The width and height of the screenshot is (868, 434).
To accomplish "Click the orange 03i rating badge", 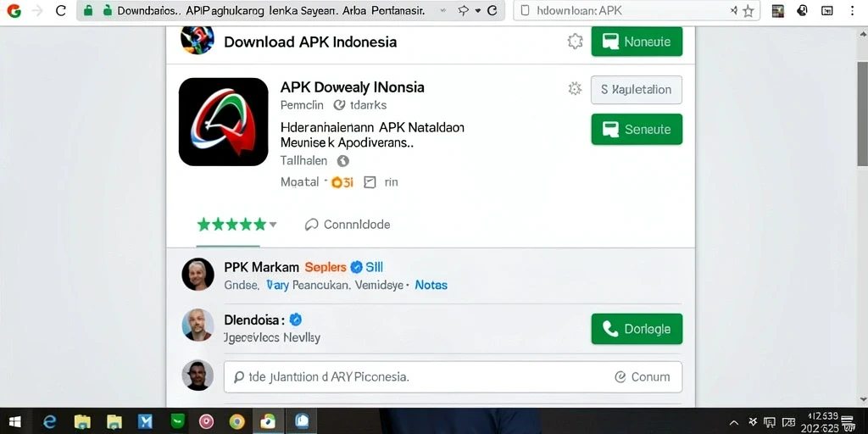I will (x=342, y=182).
